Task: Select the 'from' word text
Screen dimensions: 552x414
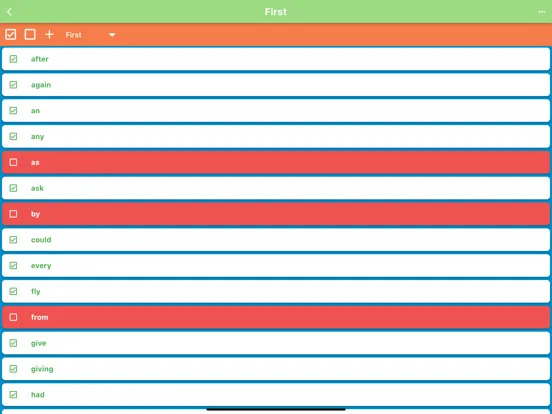Action: [x=39, y=317]
